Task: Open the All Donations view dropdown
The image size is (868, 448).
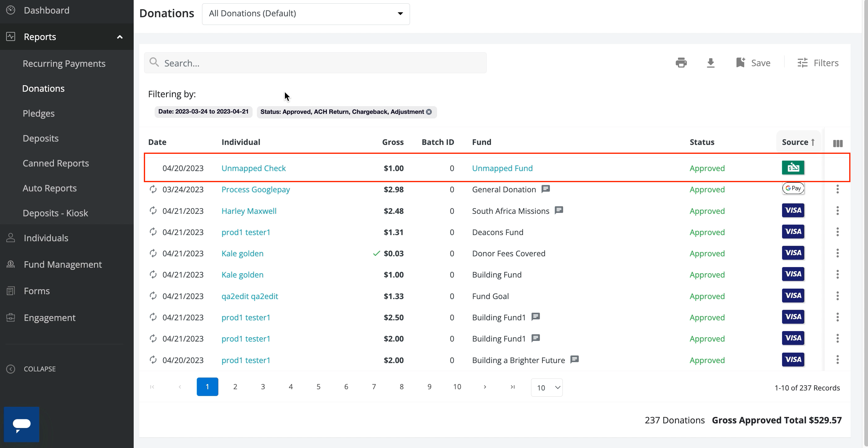Action: pos(306,14)
